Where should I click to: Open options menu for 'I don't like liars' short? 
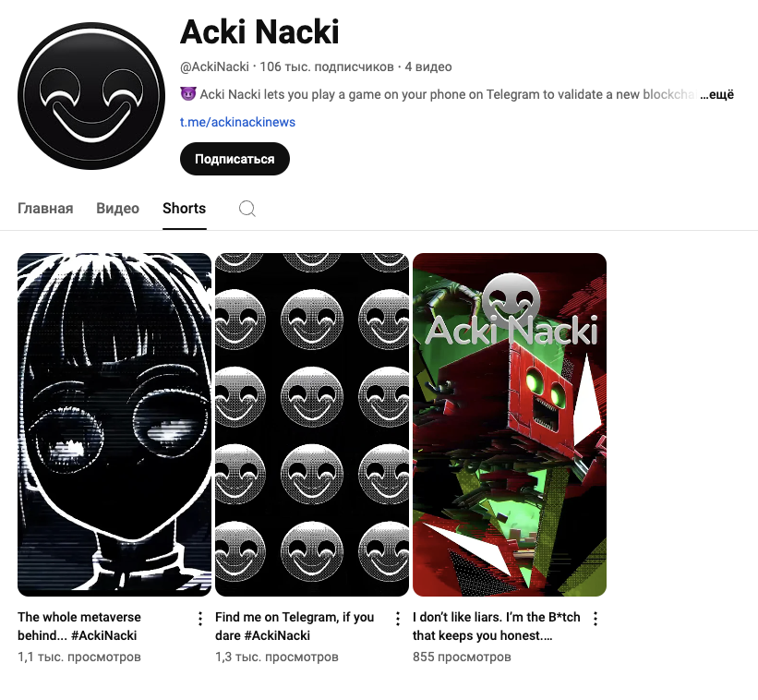[x=596, y=619]
